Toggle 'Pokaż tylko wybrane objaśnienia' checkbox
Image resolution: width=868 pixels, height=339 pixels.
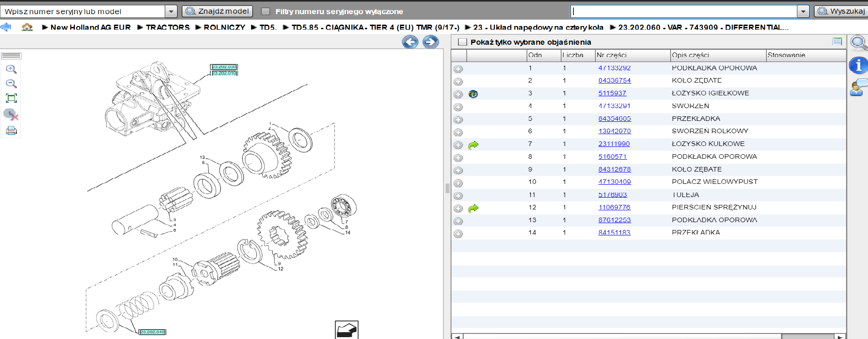pos(463,42)
